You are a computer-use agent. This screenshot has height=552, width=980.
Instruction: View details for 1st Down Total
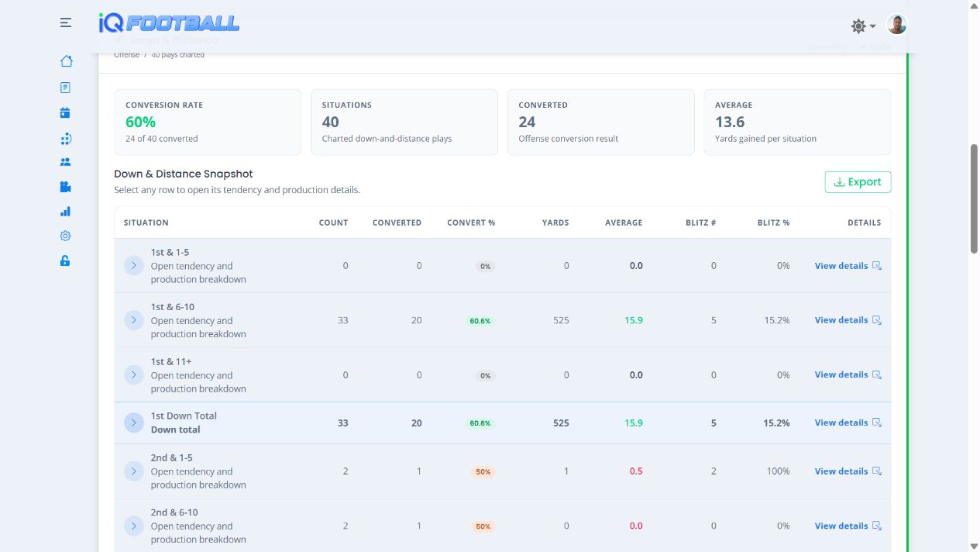(848, 423)
